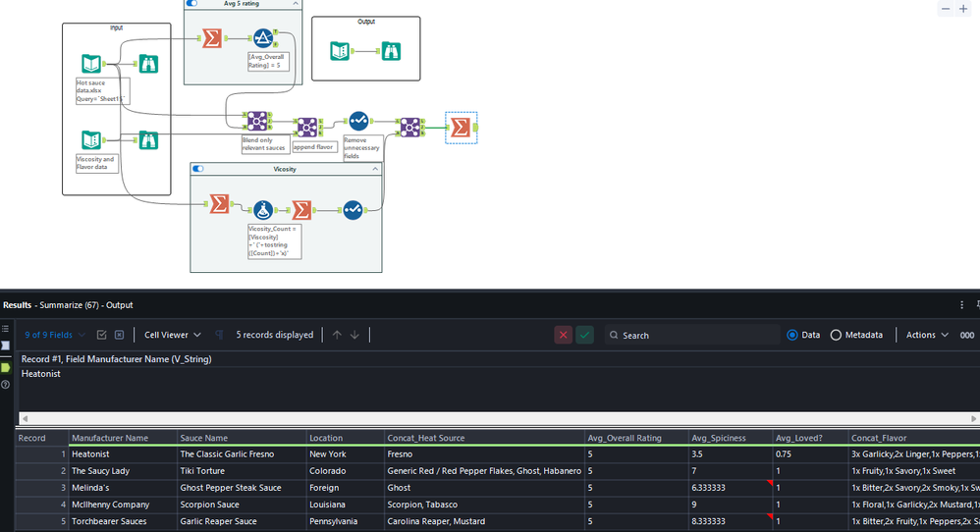Open the Cell Viewer dropdown

(x=172, y=335)
